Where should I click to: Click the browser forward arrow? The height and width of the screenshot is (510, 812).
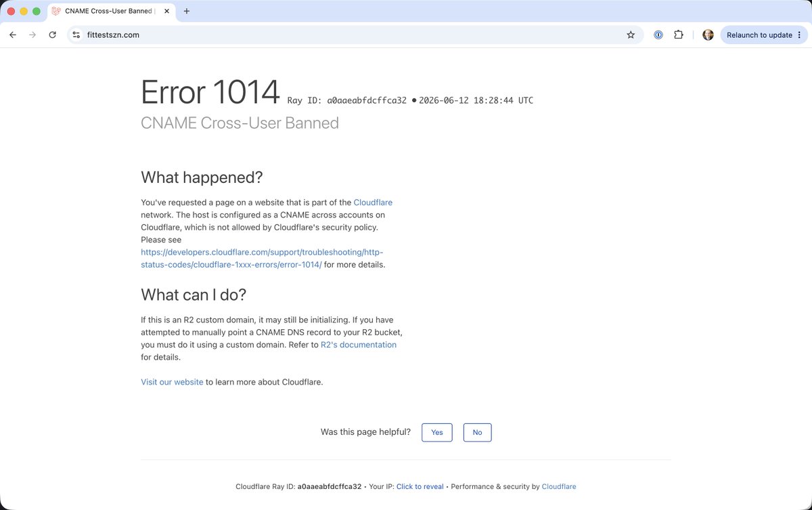(x=32, y=35)
